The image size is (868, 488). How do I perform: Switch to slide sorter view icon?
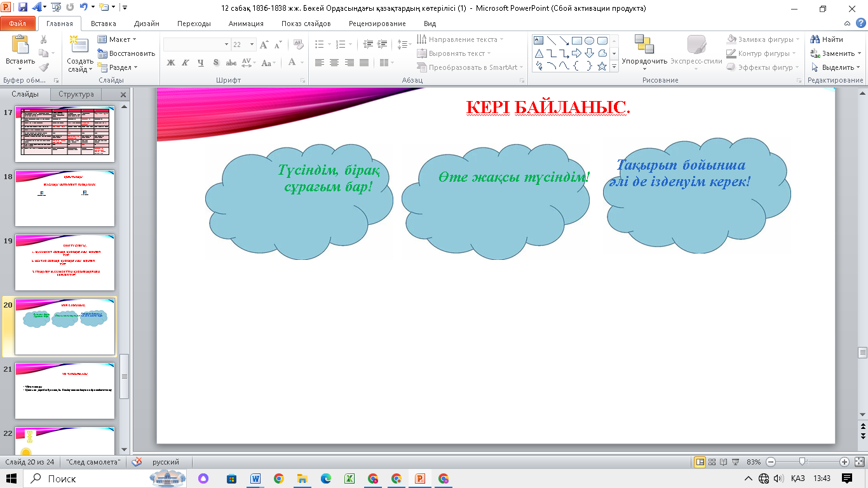click(713, 462)
